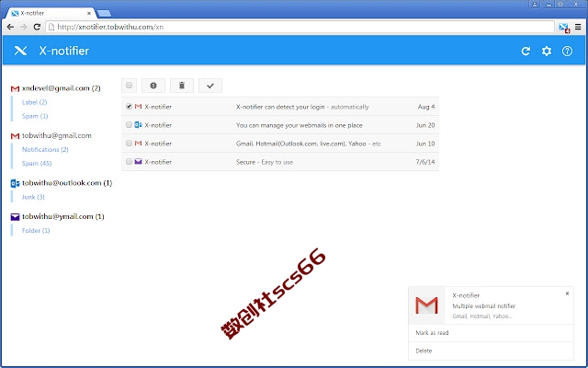Delete selected mail with the trash icon

[182, 86]
